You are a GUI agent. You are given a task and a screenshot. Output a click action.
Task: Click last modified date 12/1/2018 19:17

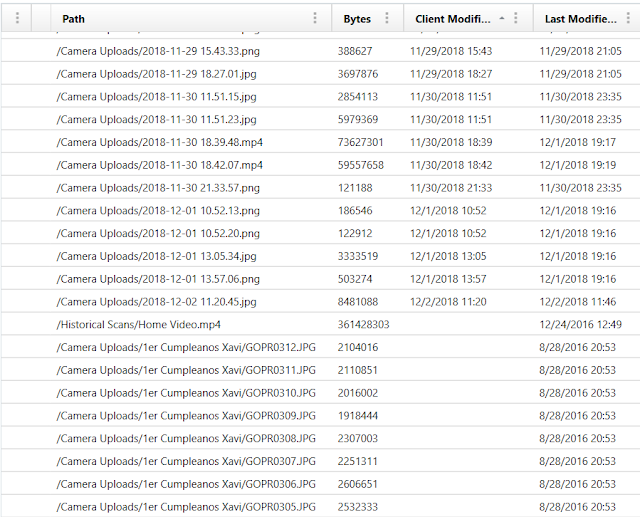pyautogui.click(x=578, y=142)
